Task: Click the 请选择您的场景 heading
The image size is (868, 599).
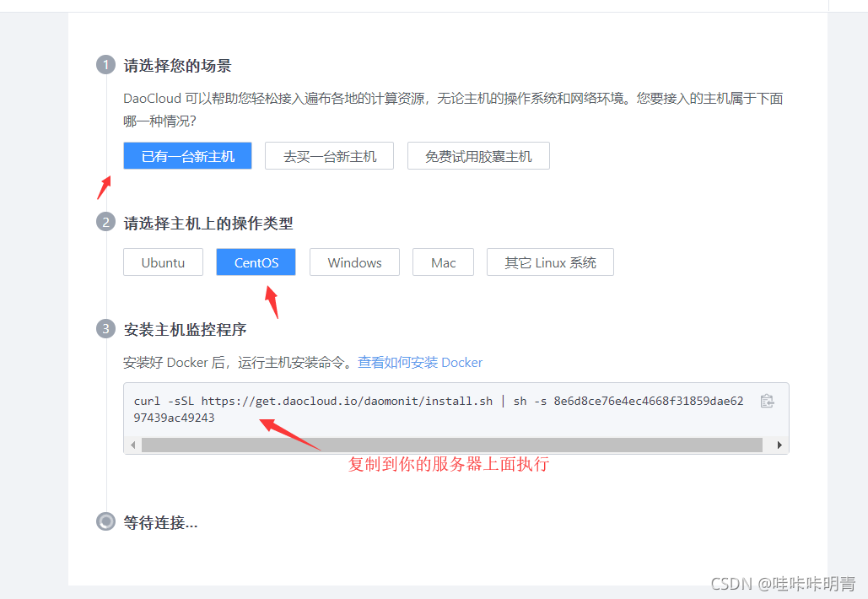Action: tap(177, 66)
